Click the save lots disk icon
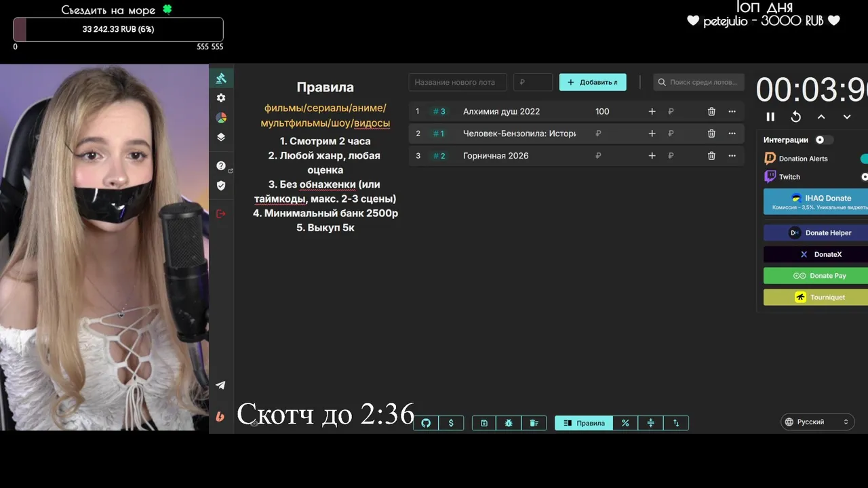 (x=484, y=423)
